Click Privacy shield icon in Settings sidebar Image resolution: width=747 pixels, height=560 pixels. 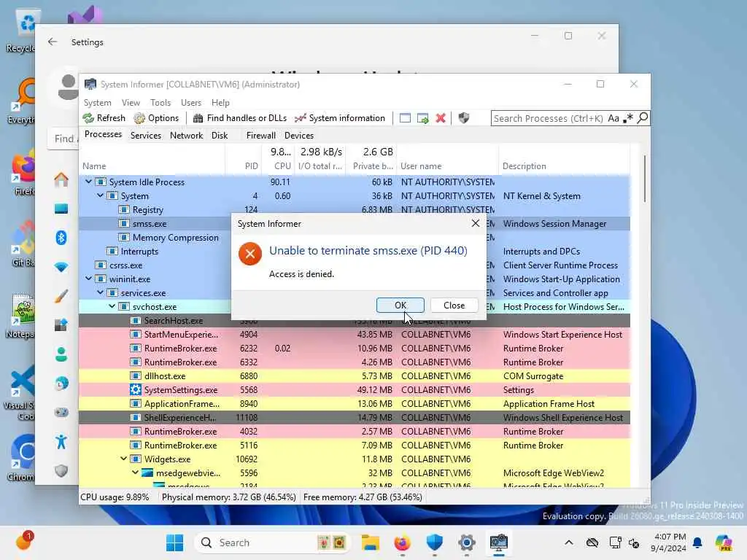point(61,471)
